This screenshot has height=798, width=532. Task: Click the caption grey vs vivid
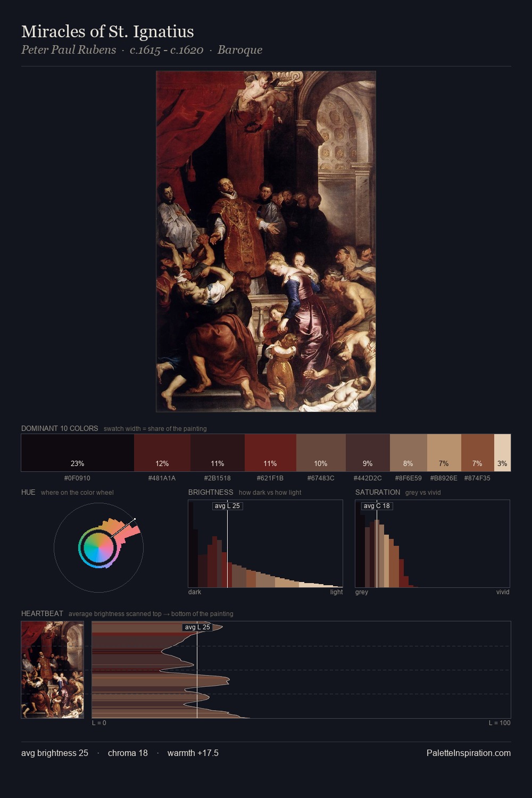(x=423, y=493)
